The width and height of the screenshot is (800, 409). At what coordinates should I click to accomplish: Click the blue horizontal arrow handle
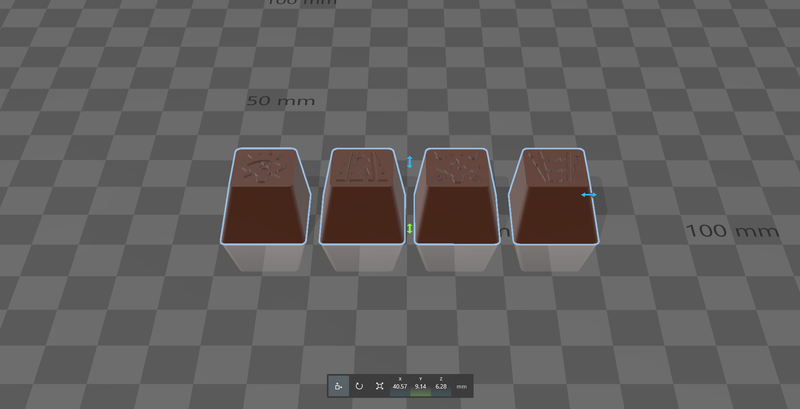[x=589, y=195]
